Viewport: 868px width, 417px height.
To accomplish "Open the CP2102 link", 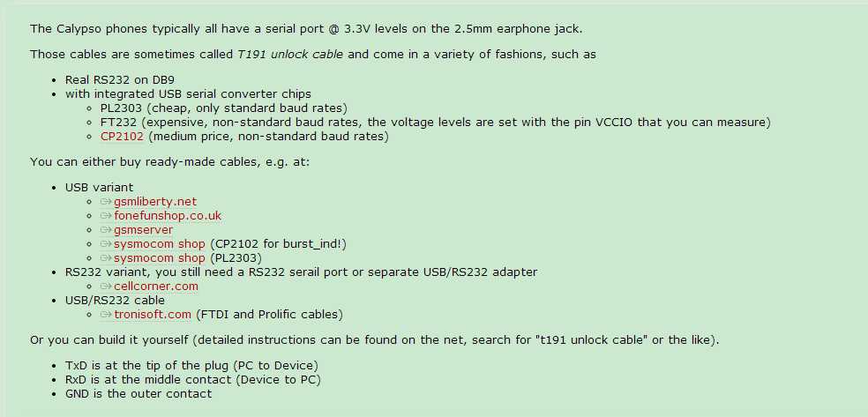I will [122, 136].
